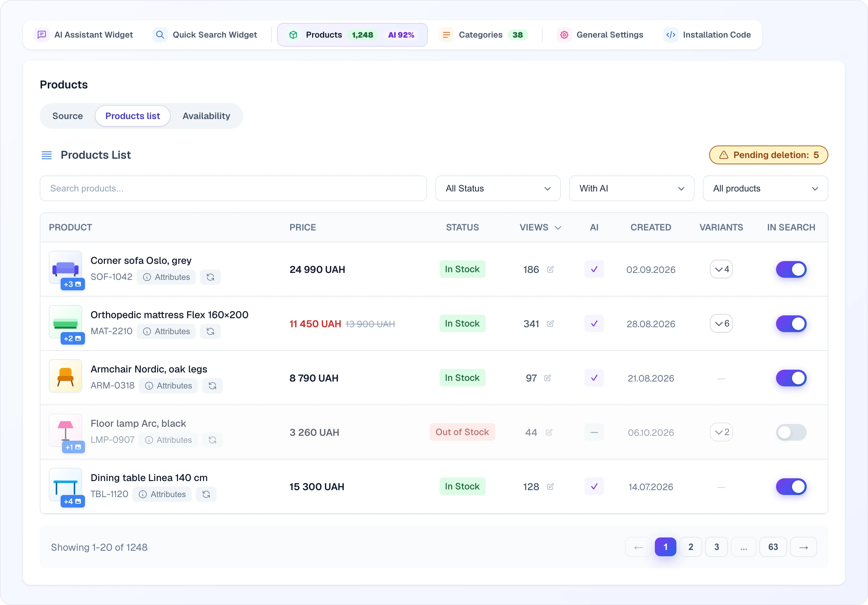Click AI checkmark for Armchair Nordic

click(x=594, y=378)
